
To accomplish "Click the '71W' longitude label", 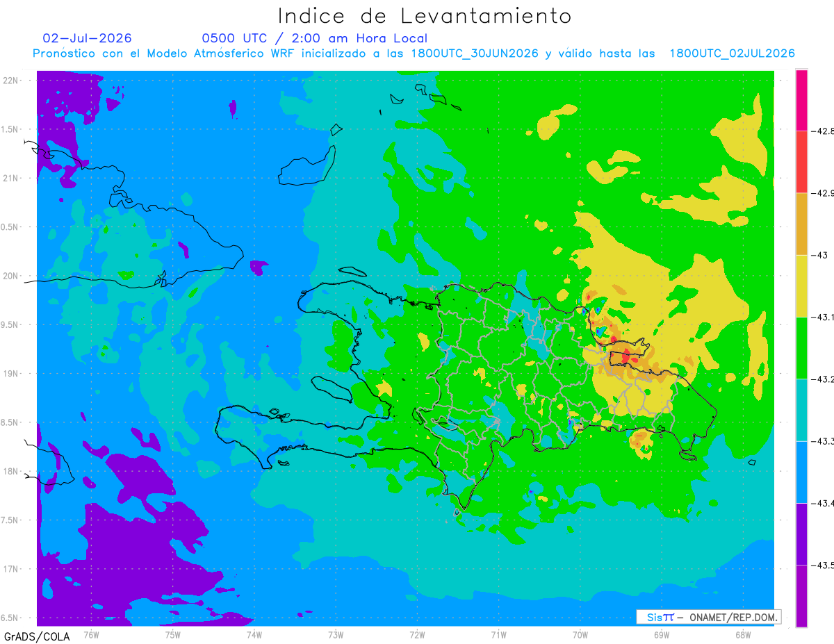I will (498, 634).
